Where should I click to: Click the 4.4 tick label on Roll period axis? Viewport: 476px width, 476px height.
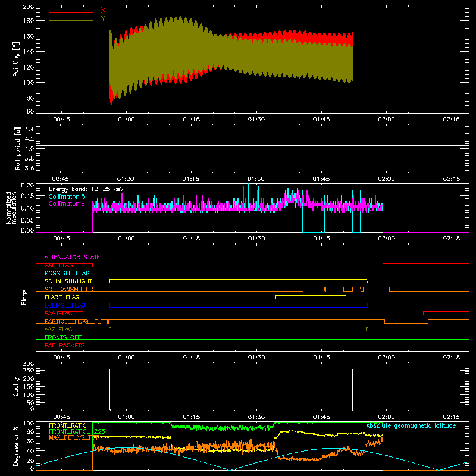(x=29, y=129)
